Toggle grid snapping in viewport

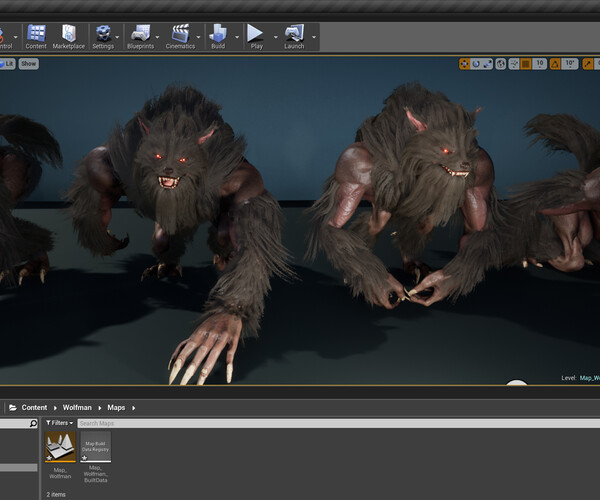click(526, 64)
